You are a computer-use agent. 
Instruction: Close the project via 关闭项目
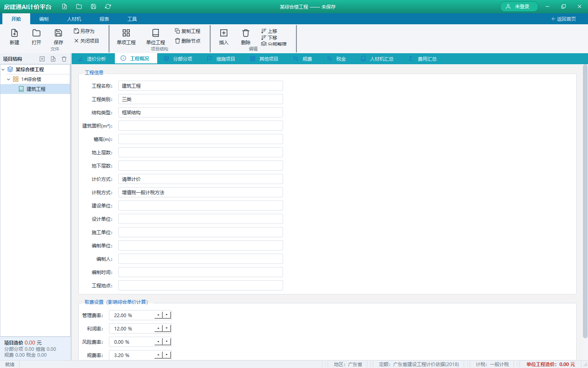tap(87, 41)
